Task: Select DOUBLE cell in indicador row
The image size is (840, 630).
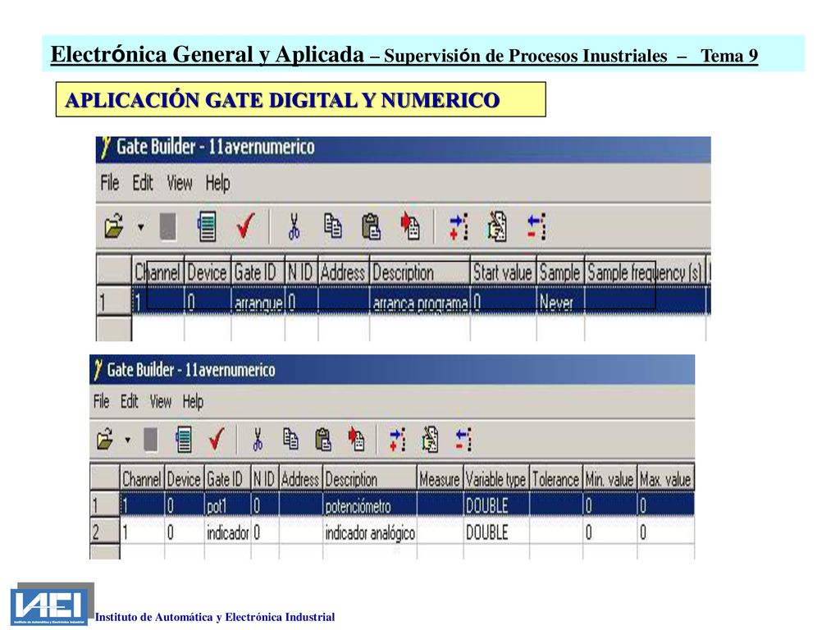Action: pyautogui.click(x=495, y=532)
